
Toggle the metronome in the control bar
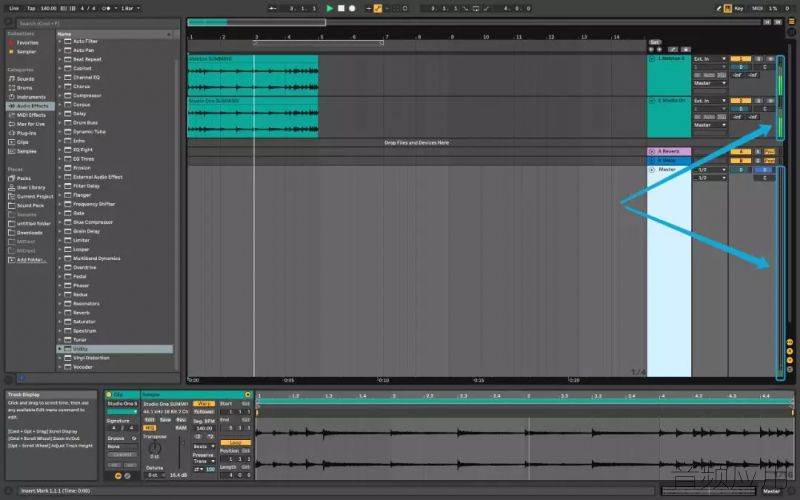(x=106, y=8)
